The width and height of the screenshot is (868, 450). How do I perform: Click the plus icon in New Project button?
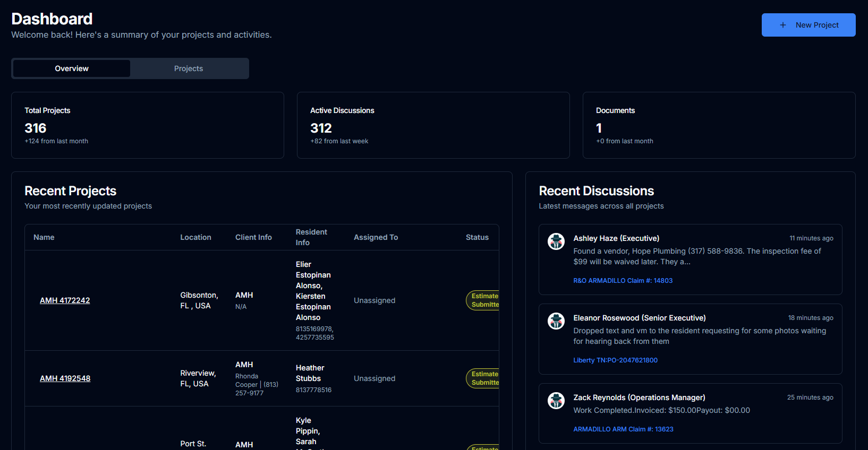point(782,25)
